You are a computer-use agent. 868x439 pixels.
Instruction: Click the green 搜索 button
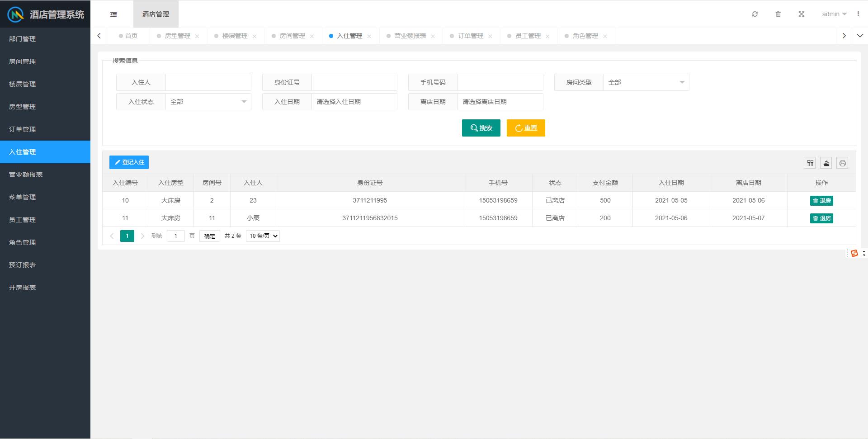coord(481,128)
